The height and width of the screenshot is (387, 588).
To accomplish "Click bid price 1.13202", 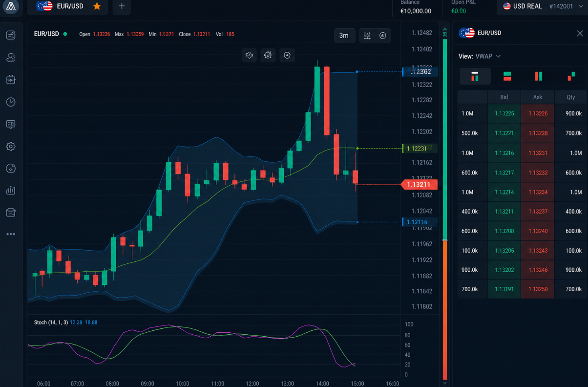I will coord(504,270).
